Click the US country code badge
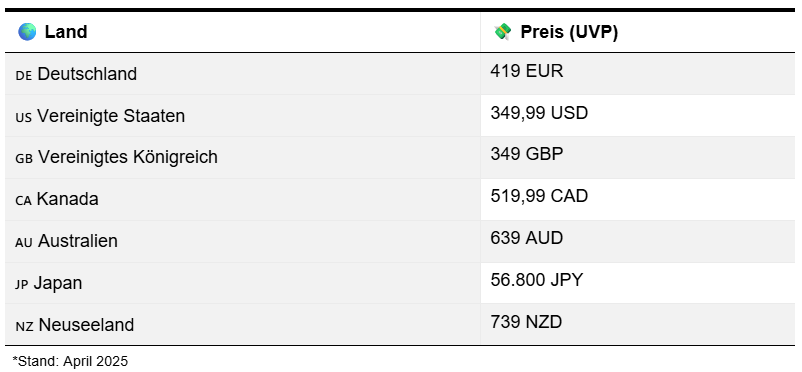The image size is (802, 372). click(24, 117)
